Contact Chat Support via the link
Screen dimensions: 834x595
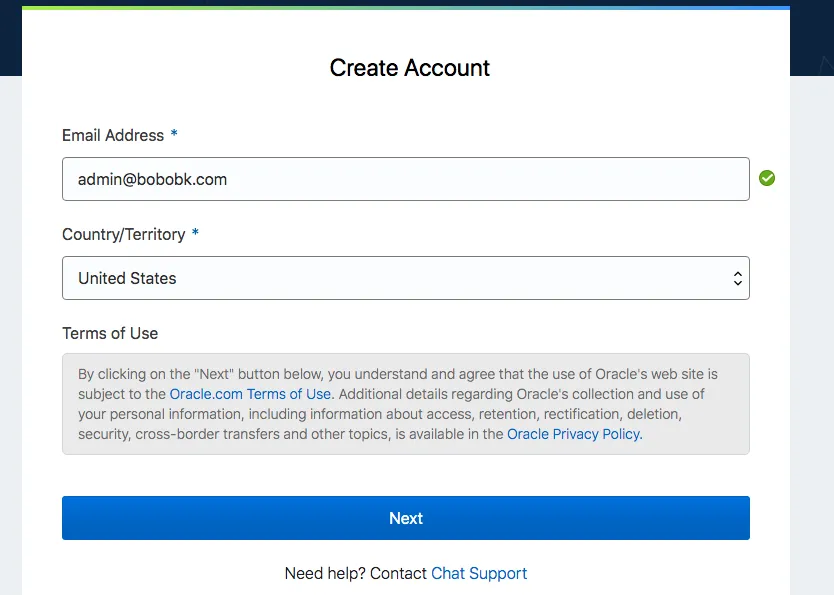(478, 573)
